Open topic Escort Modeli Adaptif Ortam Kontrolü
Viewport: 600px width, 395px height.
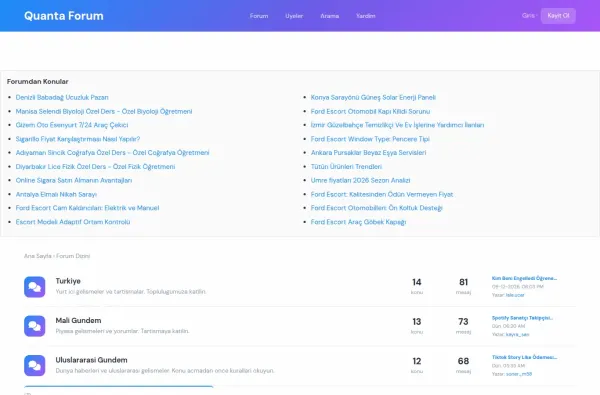tap(73, 222)
